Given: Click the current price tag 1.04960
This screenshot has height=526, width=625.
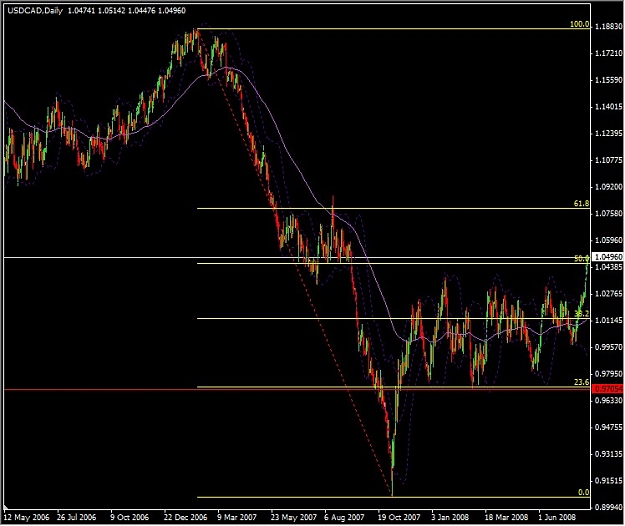Looking at the screenshot, I should tap(608, 257).
